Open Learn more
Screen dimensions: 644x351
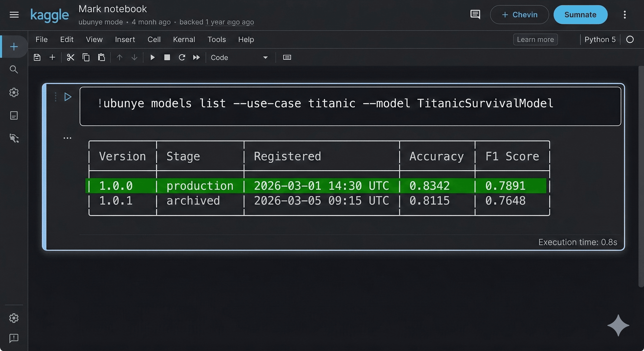pos(535,39)
